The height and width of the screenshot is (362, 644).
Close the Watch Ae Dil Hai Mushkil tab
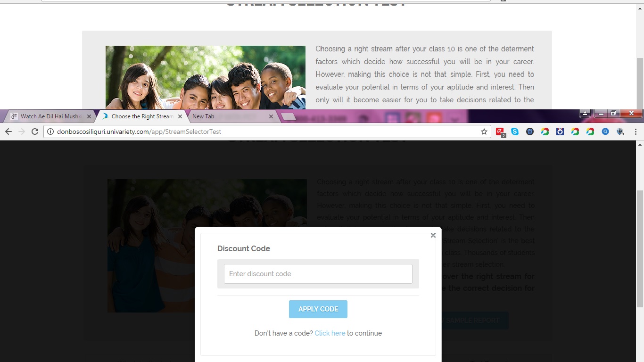coord(89,116)
